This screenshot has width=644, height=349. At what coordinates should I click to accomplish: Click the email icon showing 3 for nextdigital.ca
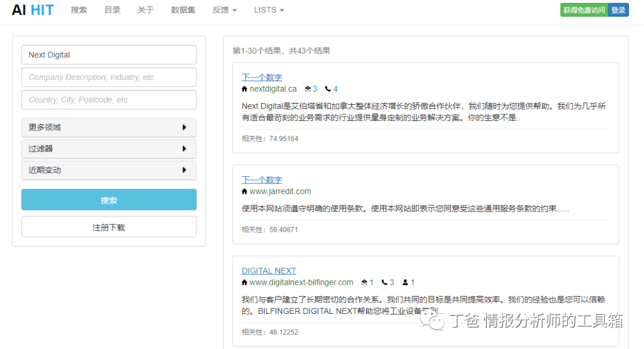pyautogui.click(x=306, y=88)
